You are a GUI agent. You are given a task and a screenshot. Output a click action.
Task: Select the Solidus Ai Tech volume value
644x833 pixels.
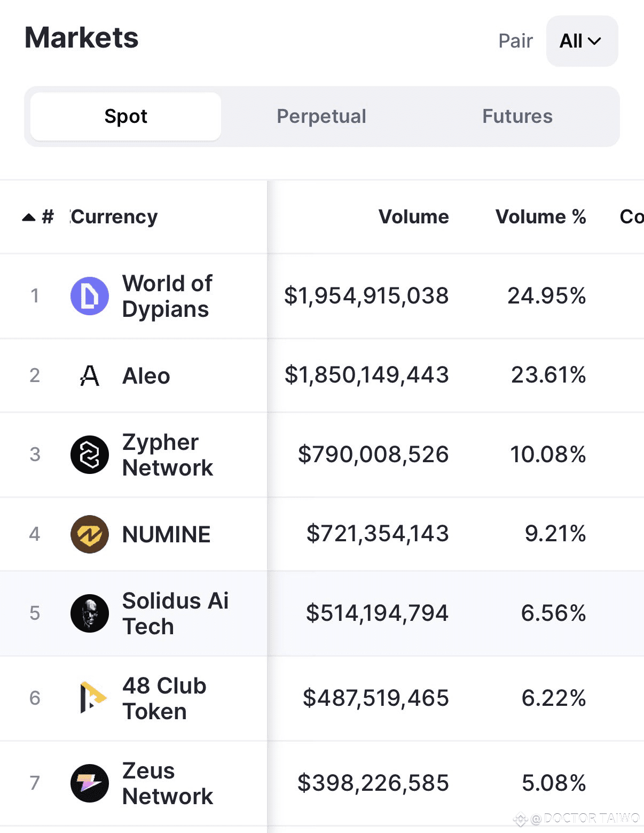377,613
